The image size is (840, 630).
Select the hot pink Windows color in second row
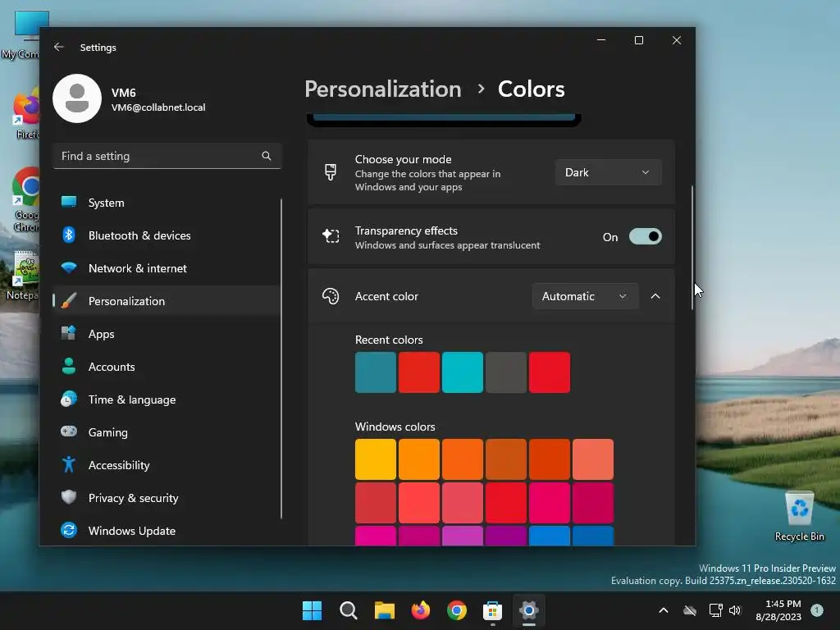pyautogui.click(x=549, y=503)
